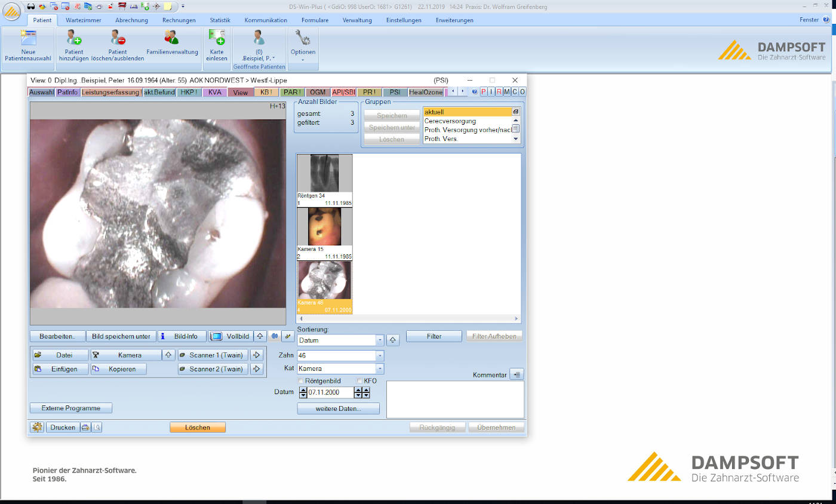Tick the KFO checkbox
The width and height of the screenshot is (836, 504).
pos(359,380)
